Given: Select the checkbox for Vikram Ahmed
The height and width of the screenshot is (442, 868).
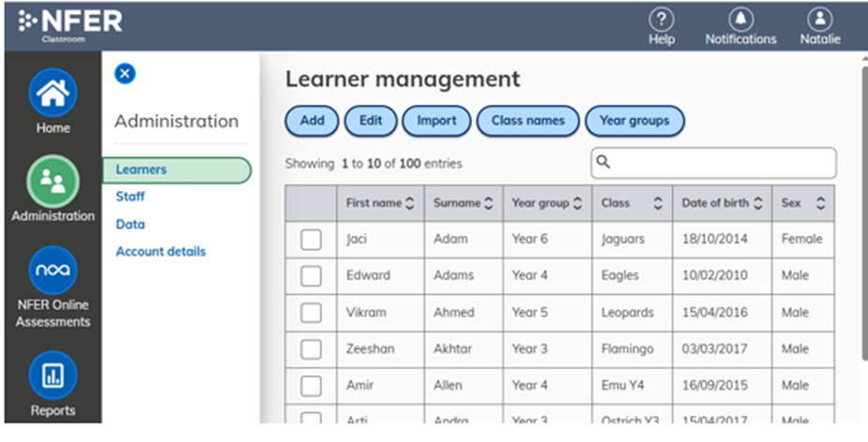Looking at the screenshot, I should (311, 313).
